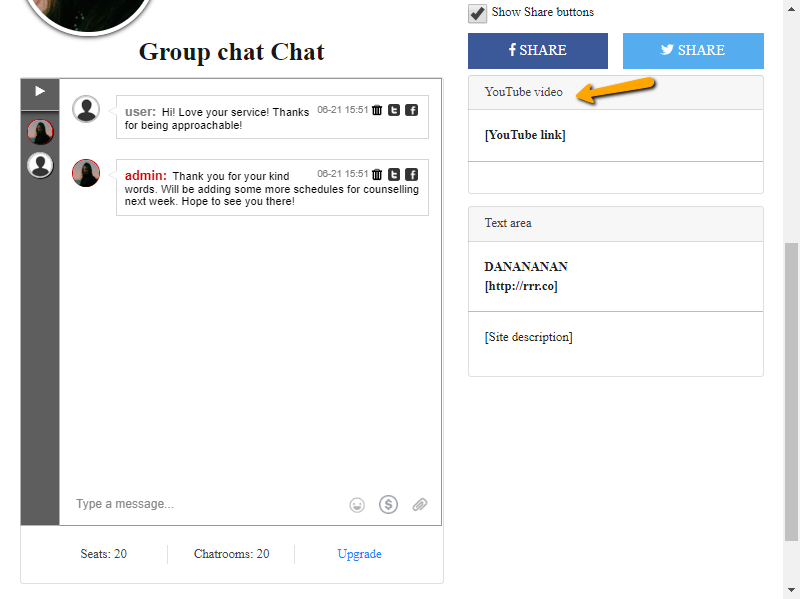Viewport: 800px width, 599px height.
Task: Share admin's message on Twitter
Action: point(394,174)
